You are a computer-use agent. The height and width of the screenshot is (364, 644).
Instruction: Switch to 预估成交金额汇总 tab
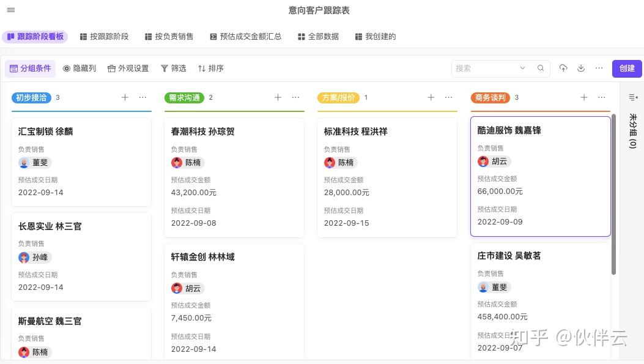click(245, 37)
